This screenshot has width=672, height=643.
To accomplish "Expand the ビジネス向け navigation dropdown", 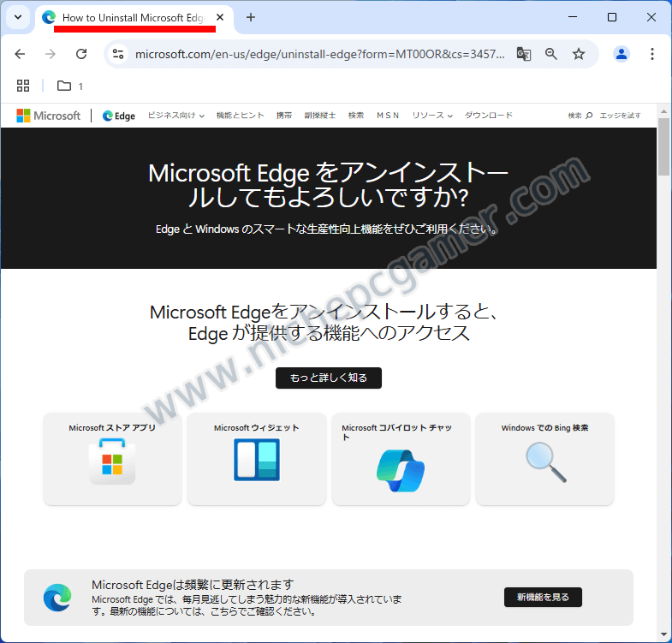I will [175, 116].
